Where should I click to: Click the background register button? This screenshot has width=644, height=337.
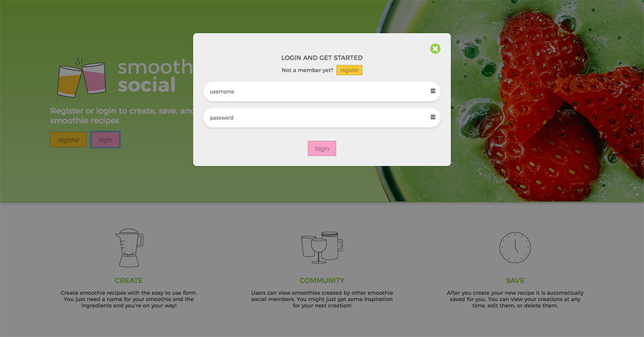pyautogui.click(x=68, y=140)
